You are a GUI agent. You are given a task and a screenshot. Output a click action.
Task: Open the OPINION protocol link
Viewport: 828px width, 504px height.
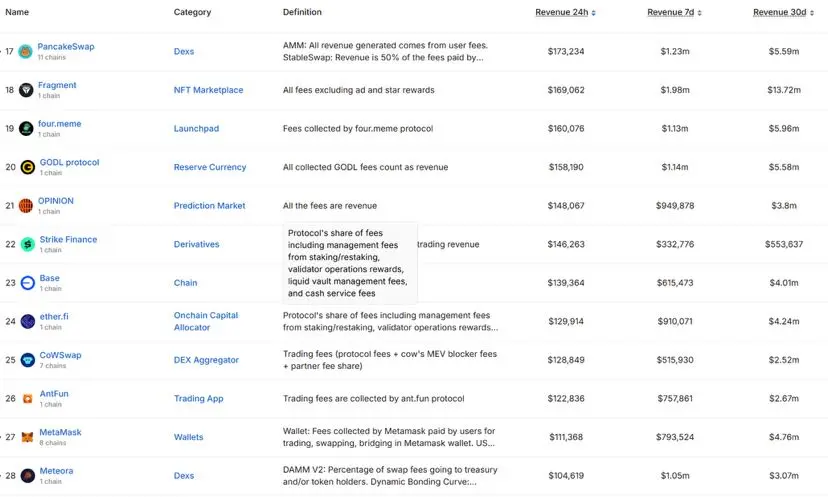tap(56, 201)
